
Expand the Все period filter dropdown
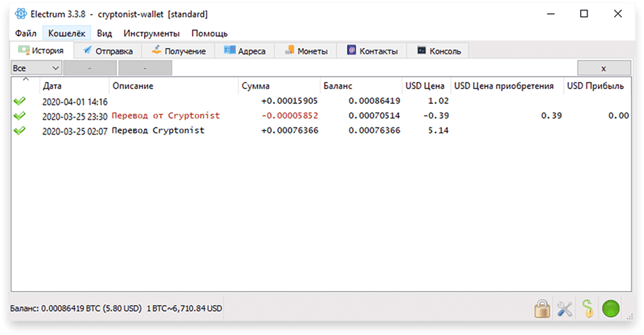(36, 68)
